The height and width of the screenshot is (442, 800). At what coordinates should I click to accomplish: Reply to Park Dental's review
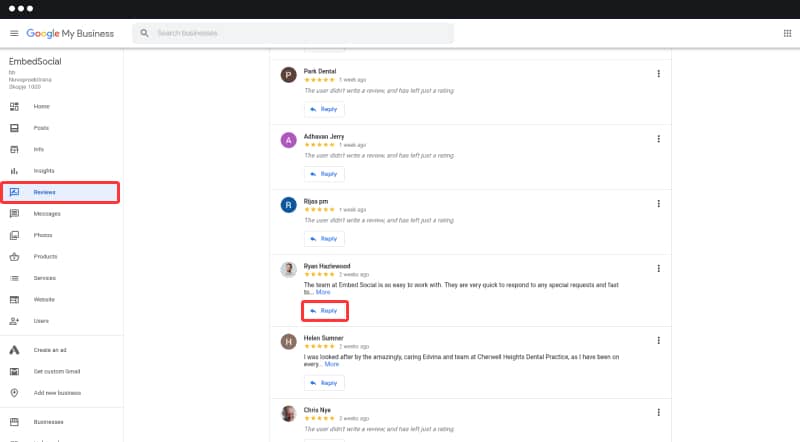tap(324, 109)
